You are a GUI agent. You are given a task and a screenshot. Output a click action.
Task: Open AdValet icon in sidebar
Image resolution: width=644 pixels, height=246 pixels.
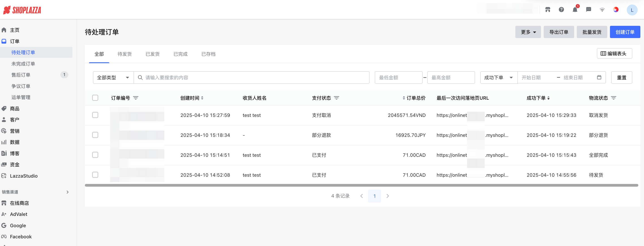tap(4, 214)
